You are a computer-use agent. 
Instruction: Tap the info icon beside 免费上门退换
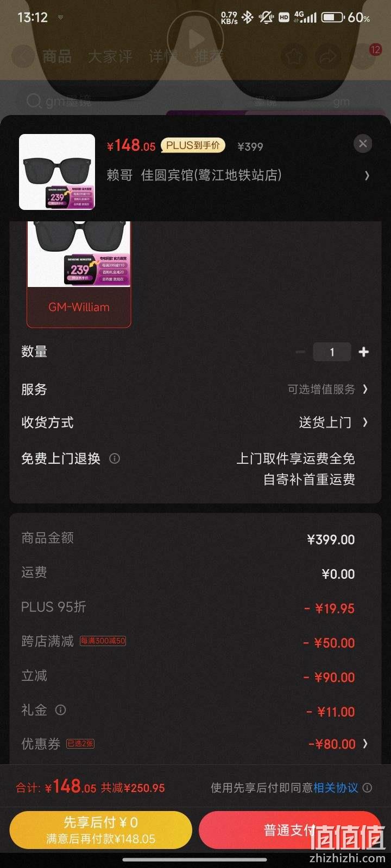pos(115,458)
